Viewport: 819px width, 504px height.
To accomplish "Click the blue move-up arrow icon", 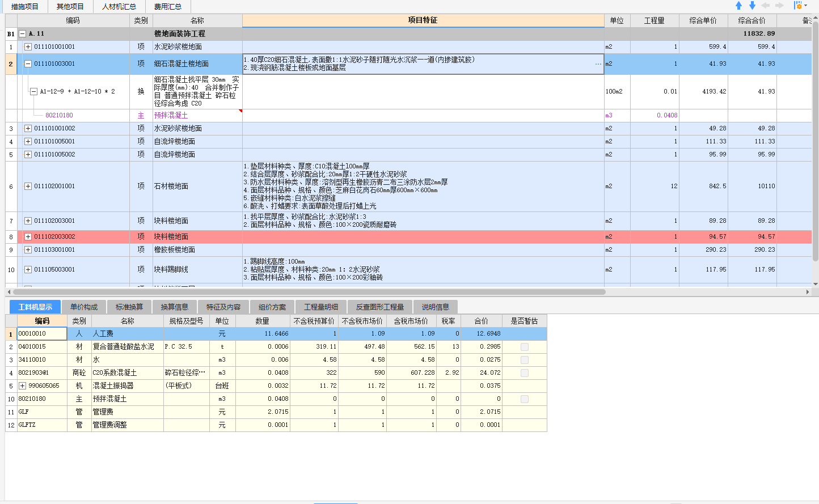I will click(x=738, y=5).
